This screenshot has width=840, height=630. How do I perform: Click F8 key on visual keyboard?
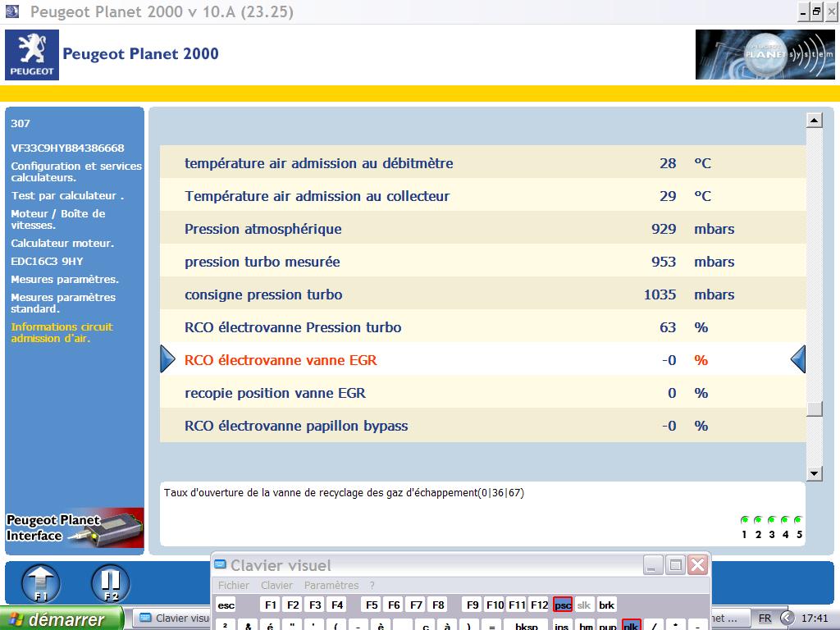438,605
